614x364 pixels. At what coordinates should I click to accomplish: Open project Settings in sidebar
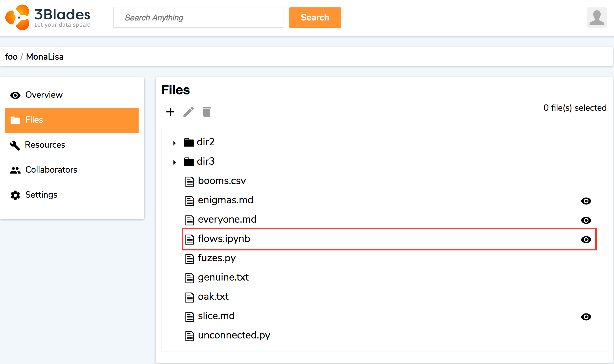tap(72, 195)
